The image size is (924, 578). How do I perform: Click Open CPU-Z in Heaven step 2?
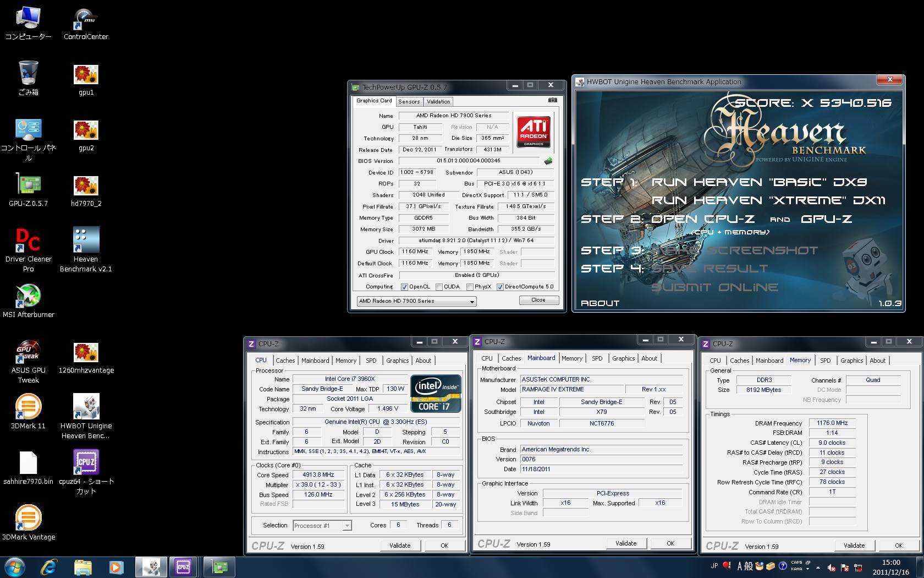[703, 219]
